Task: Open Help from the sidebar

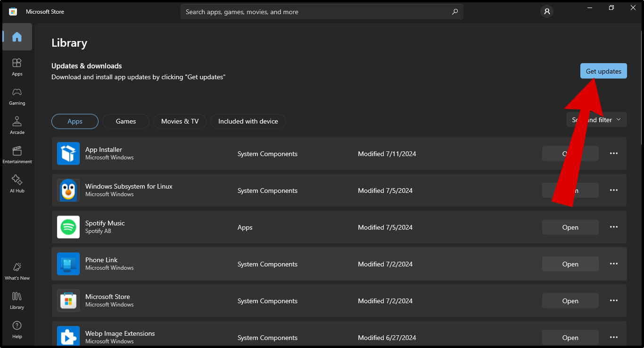Action: coord(17,329)
